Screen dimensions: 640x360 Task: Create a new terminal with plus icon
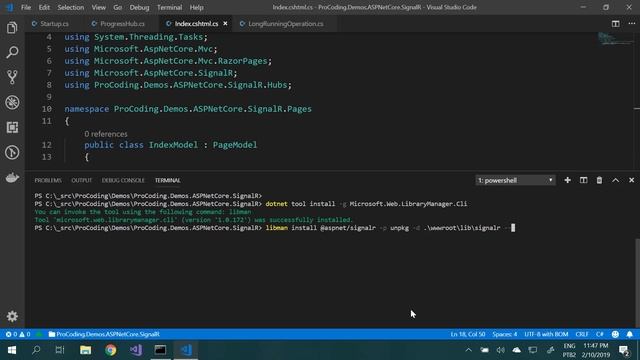point(567,180)
